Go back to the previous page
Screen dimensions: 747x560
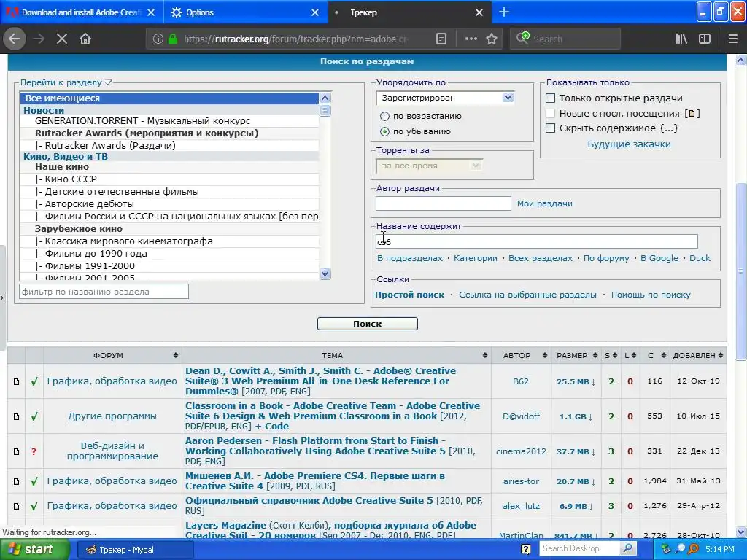(15, 39)
